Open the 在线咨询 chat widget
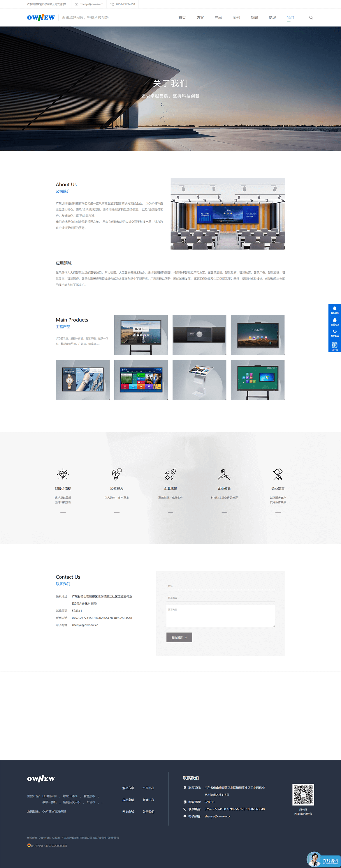The image size is (341, 868). [323, 860]
